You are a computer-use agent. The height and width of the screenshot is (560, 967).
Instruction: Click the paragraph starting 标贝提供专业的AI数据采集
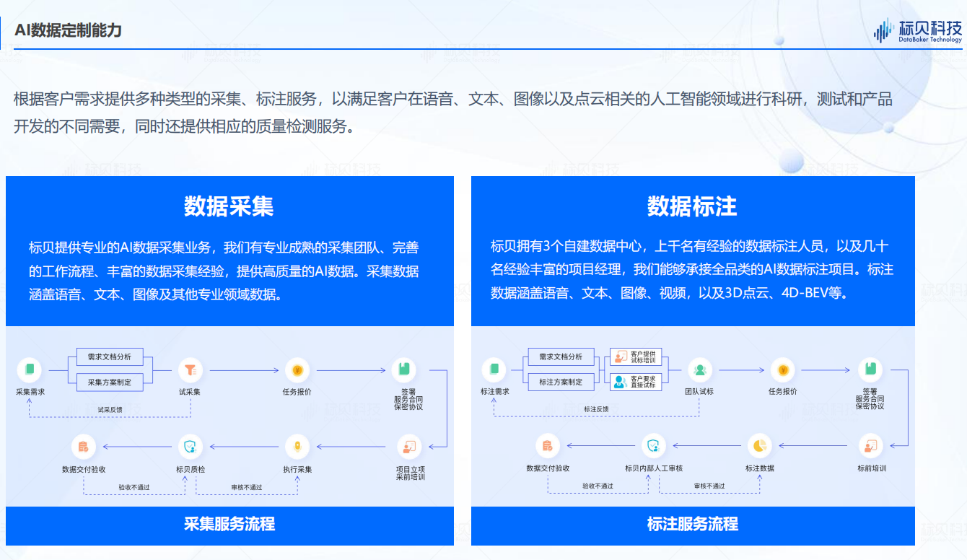(224, 271)
